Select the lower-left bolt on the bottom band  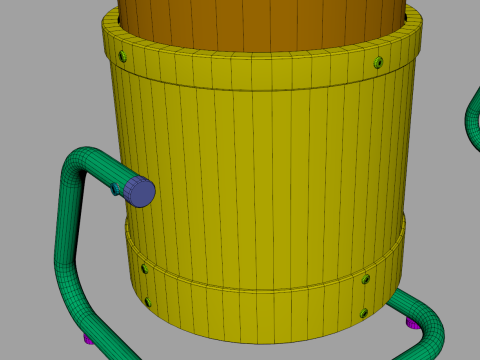click(148, 302)
